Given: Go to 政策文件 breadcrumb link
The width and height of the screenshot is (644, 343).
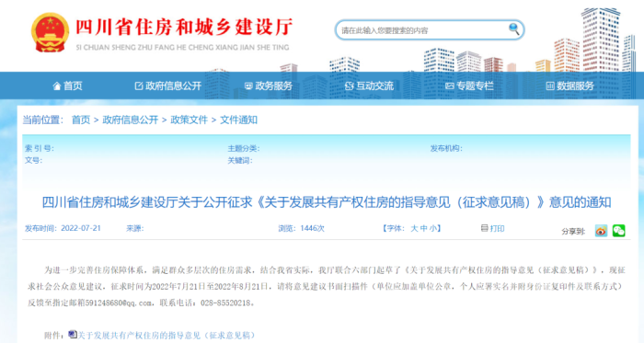Looking at the screenshot, I should pos(189,120).
